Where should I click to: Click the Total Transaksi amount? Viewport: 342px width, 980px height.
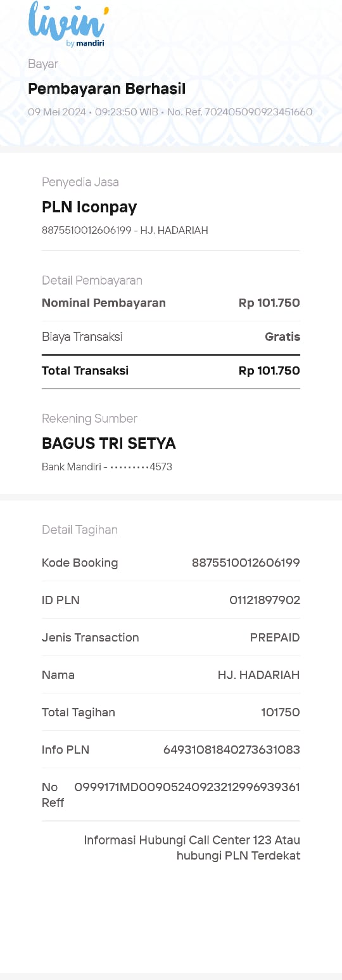269,371
